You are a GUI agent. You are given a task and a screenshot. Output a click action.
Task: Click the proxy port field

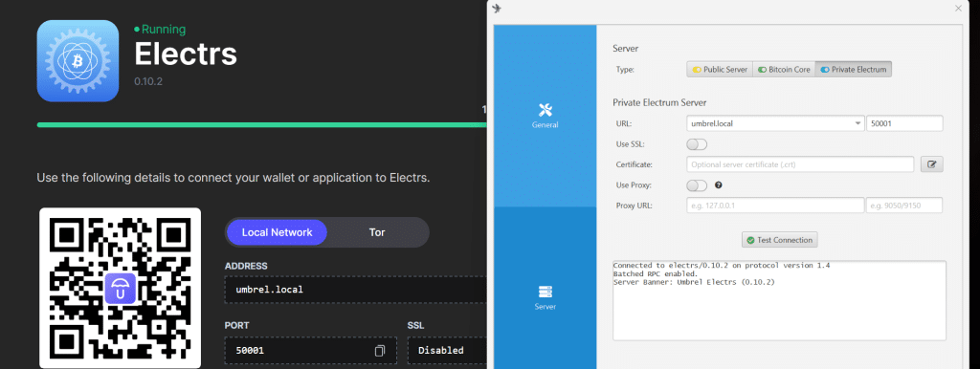tap(903, 206)
